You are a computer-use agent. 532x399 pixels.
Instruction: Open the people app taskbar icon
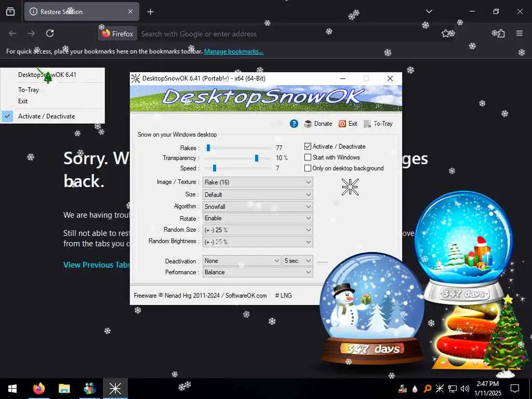tap(90, 389)
